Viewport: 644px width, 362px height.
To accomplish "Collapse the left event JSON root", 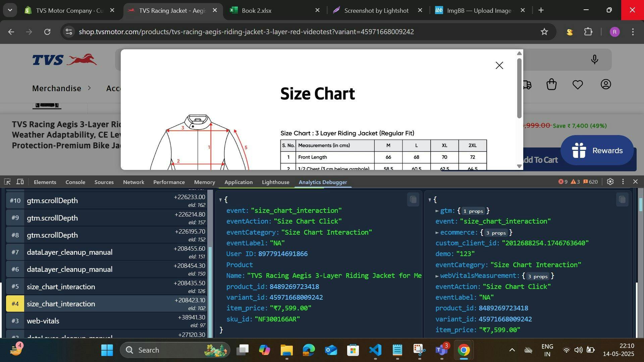I will (220, 200).
